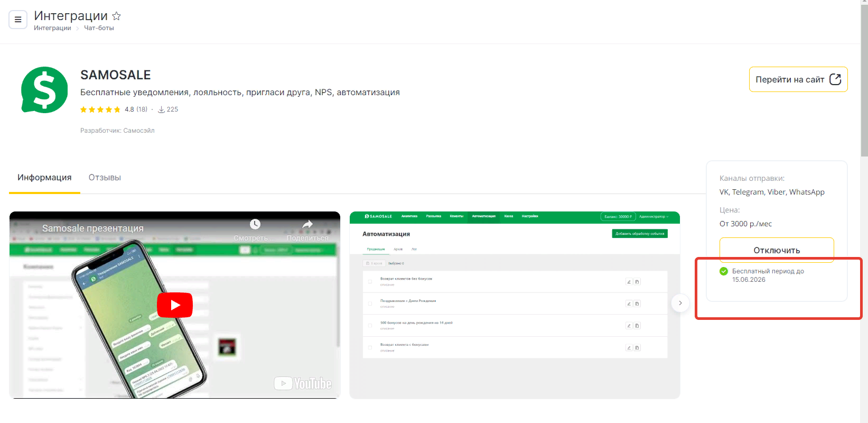
Task: Switch to the Отзывы tab
Action: 105,178
